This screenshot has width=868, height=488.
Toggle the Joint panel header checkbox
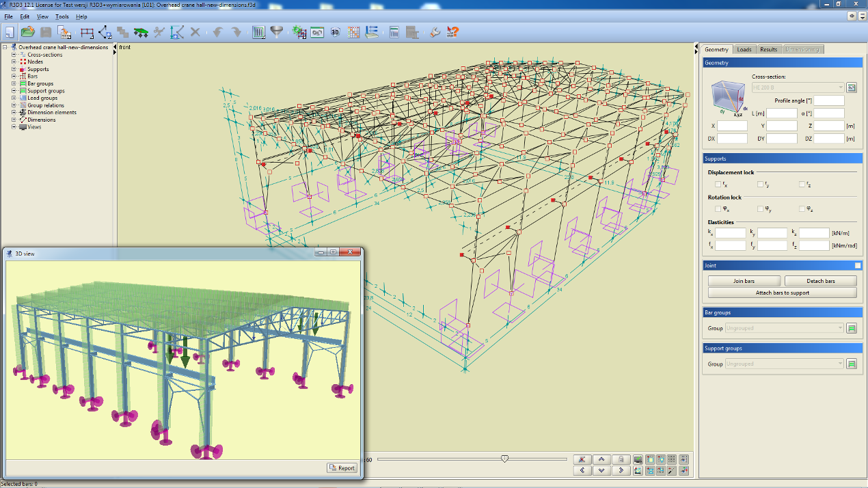858,265
